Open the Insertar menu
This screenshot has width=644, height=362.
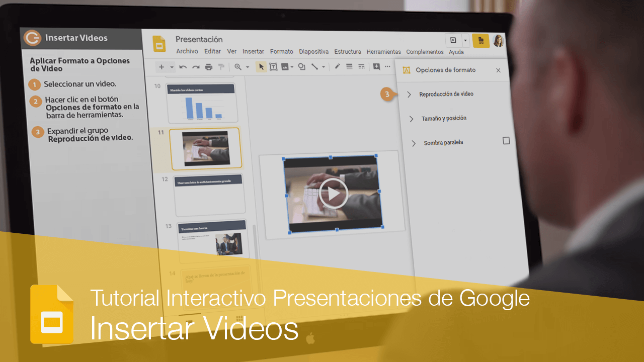coord(254,51)
